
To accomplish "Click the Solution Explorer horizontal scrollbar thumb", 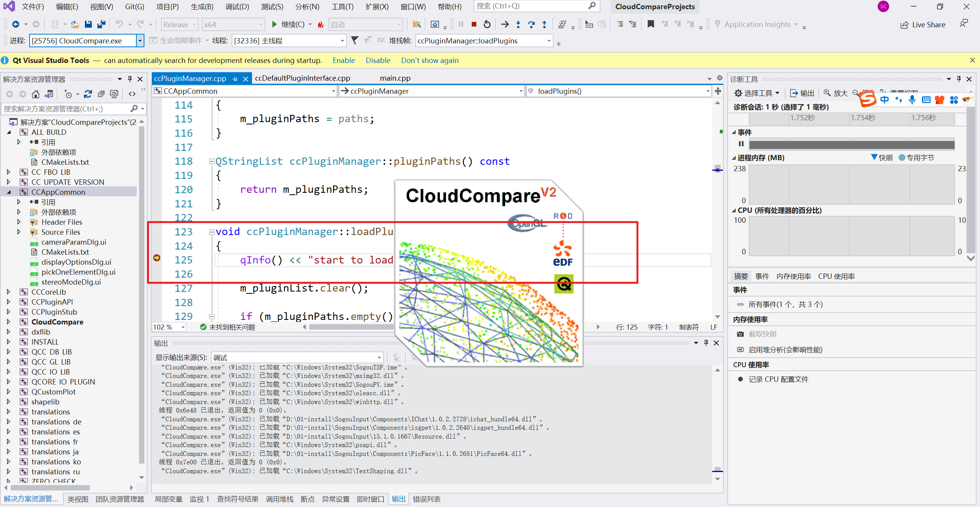I will 51,488.
